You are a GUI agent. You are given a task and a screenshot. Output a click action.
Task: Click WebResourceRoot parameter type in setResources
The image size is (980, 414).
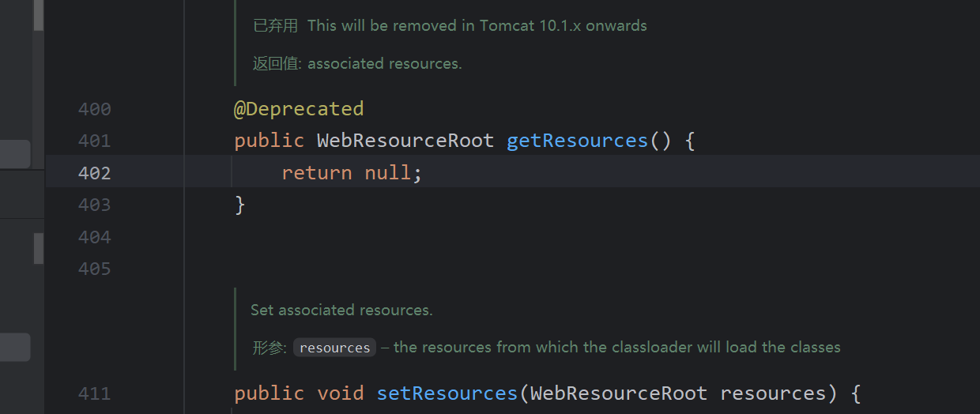pos(619,393)
